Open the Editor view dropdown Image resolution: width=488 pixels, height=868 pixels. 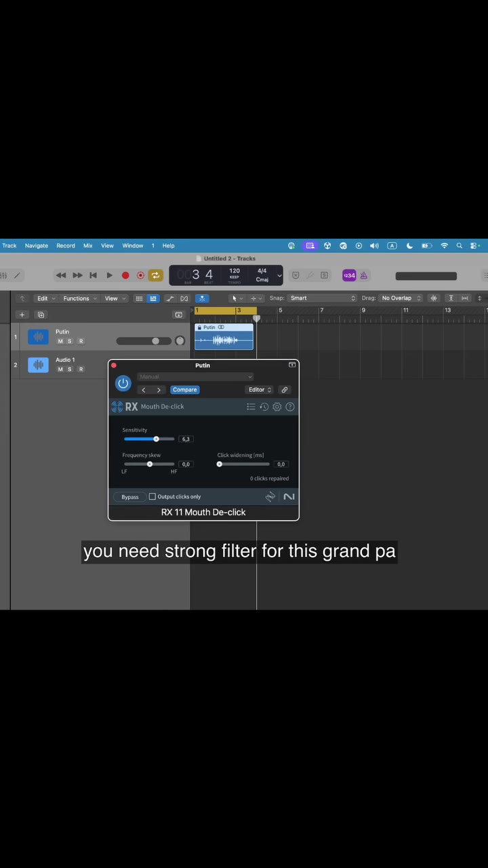pyautogui.click(x=260, y=390)
